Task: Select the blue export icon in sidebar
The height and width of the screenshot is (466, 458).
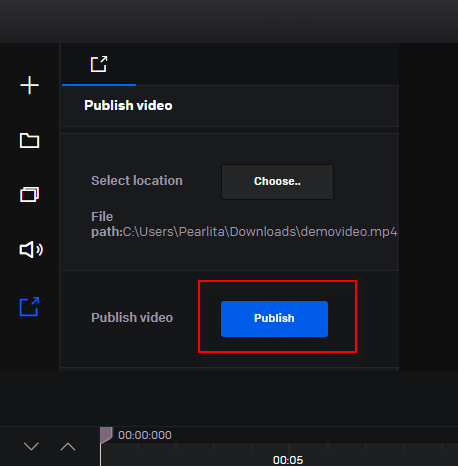Action: (x=29, y=307)
